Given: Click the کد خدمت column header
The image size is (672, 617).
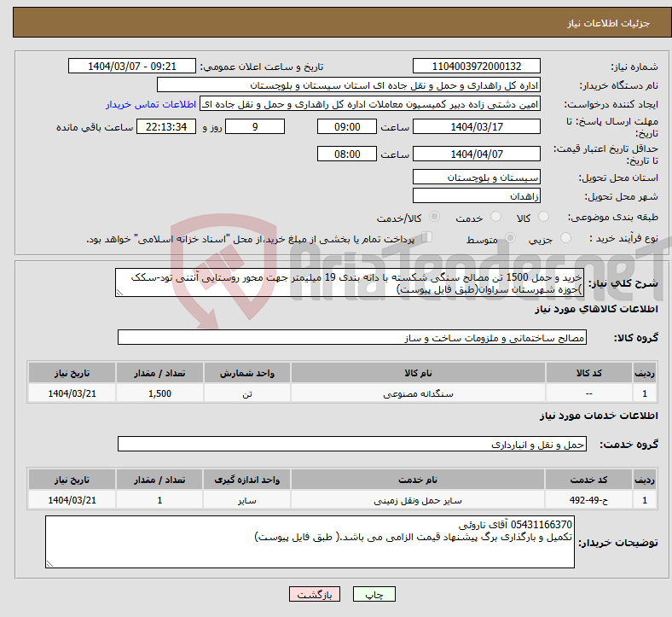Looking at the screenshot, I should 588,480.
